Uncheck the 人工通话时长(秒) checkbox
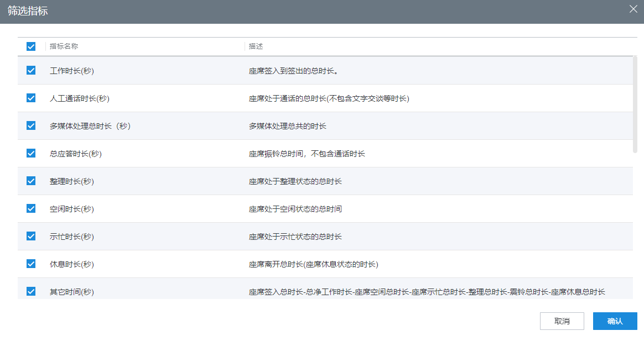This screenshot has height=341, width=644. [x=31, y=98]
